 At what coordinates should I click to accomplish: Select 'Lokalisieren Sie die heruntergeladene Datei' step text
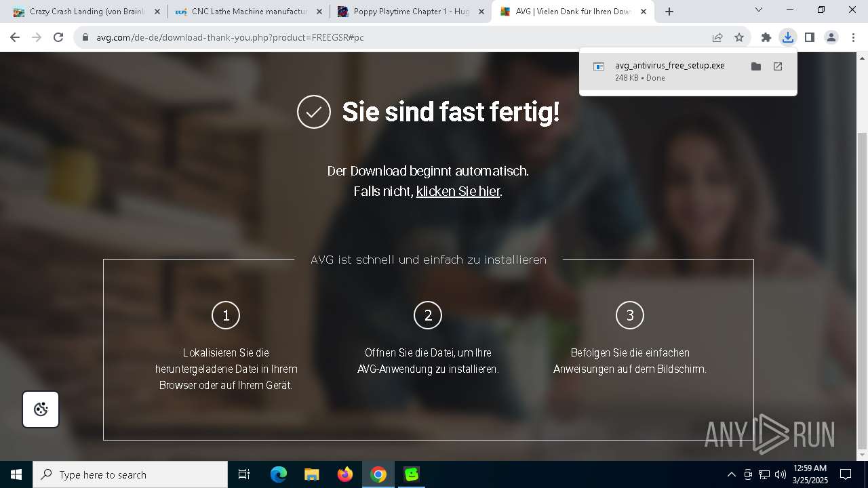[226, 369]
